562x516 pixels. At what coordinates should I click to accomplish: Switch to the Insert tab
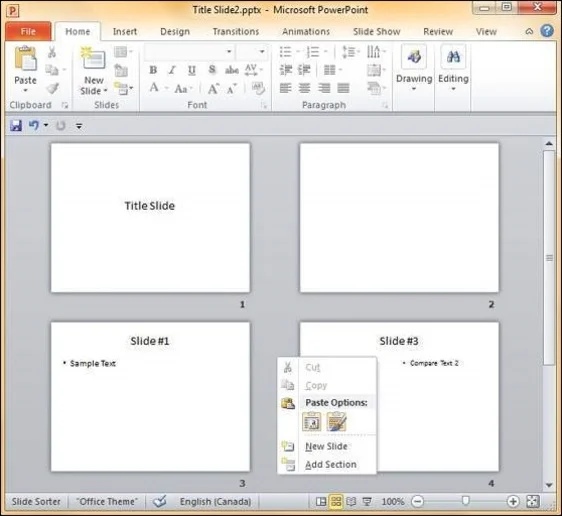click(125, 32)
